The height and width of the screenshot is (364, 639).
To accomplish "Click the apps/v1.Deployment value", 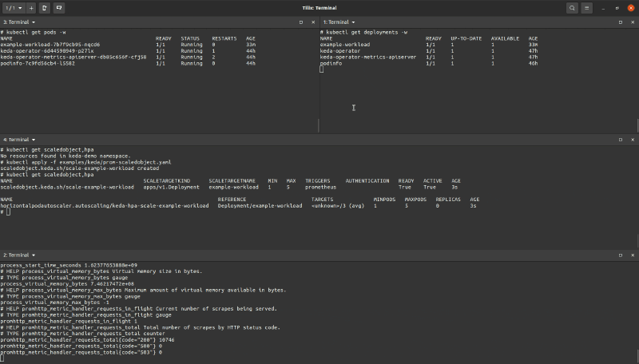I will pos(171,188).
